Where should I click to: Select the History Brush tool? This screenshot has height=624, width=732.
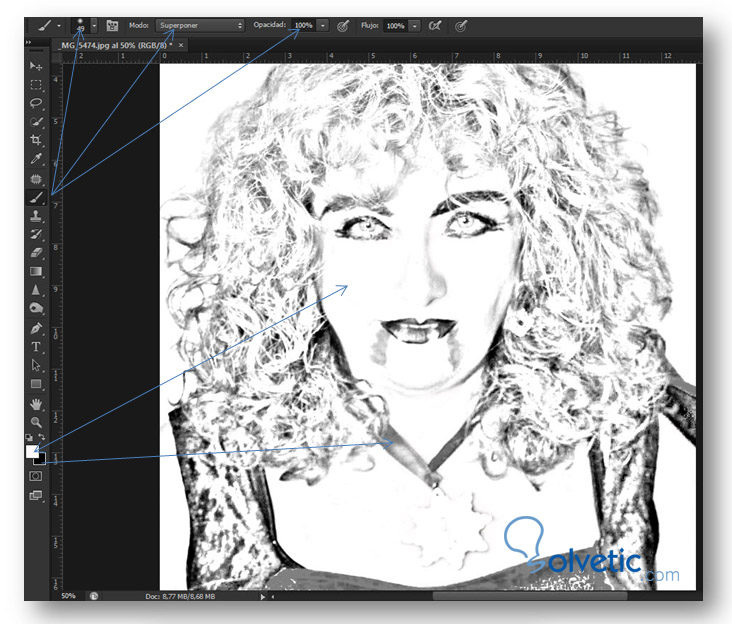36,234
